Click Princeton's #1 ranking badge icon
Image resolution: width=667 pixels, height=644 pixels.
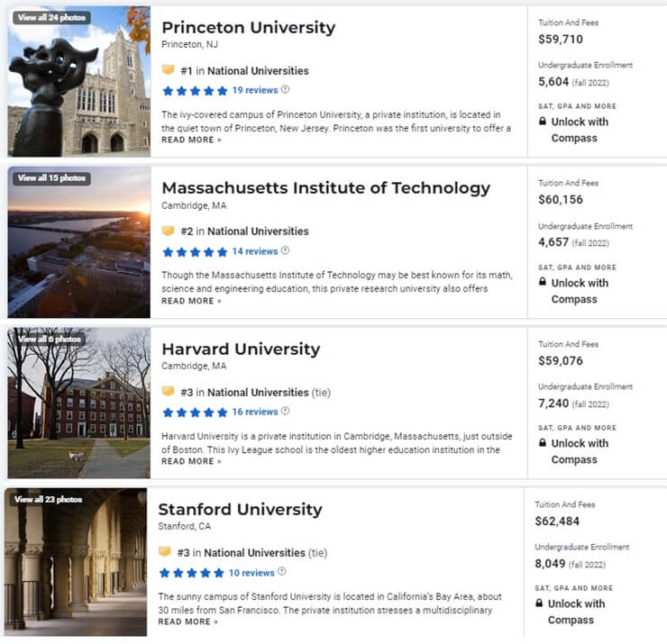pos(168,69)
